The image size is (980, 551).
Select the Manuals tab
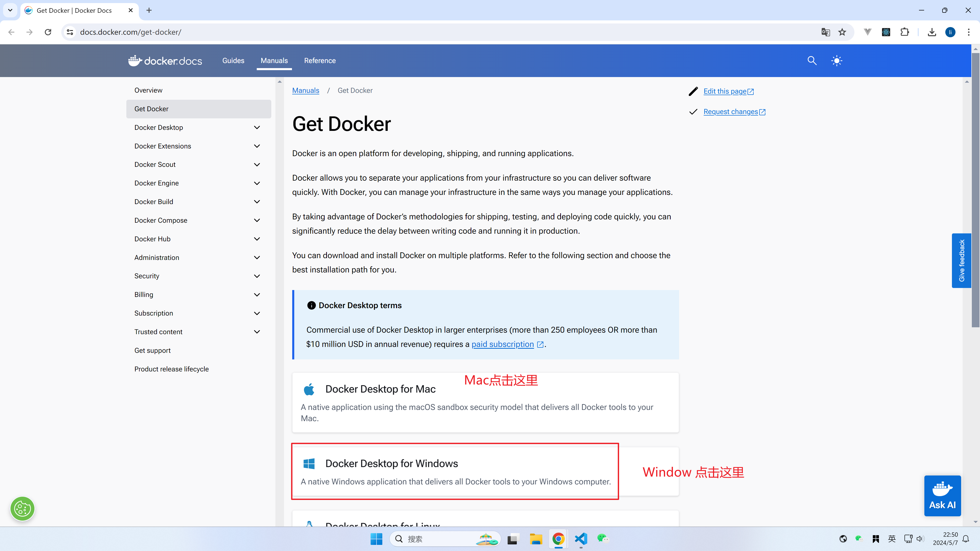click(274, 61)
